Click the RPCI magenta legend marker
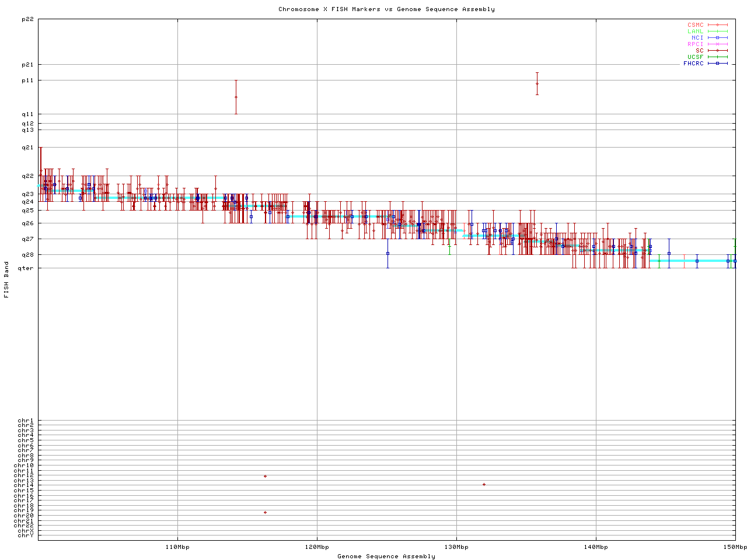Screen dimensions: 747x560 (x=718, y=44)
